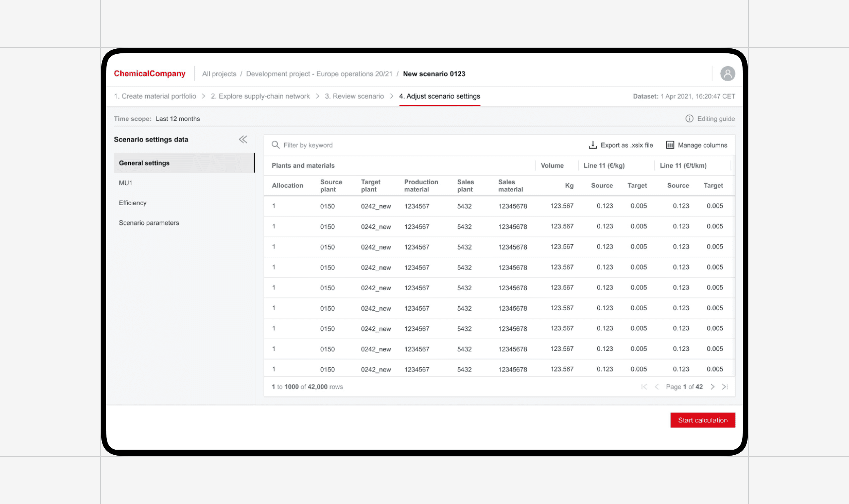Jump to the first page arrow
The height and width of the screenshot is (504, 849).
[x=644, y=387]
